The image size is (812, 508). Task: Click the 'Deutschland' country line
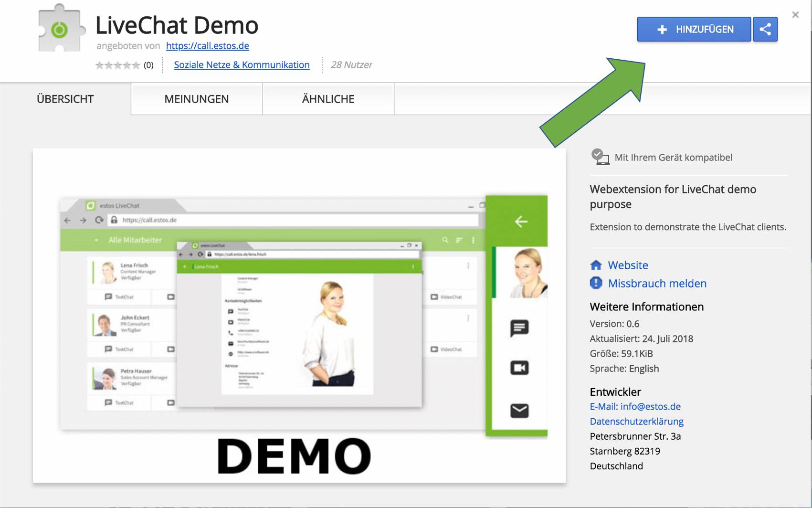(x=616, y=466)
